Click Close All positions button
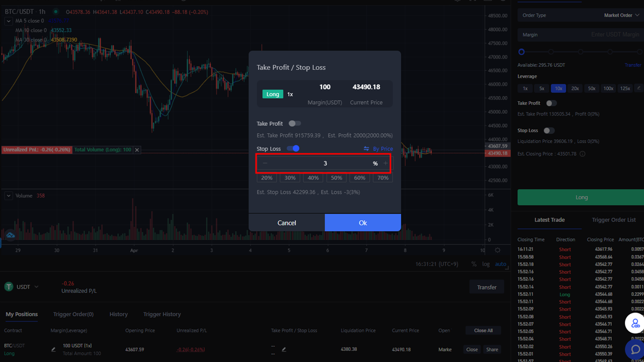 point(483,330)
